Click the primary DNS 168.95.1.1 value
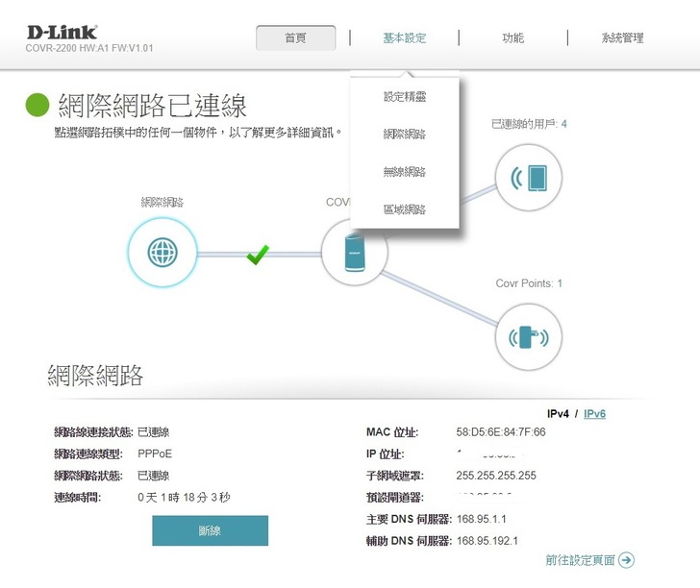This screenshot has width=700, height=588. [481, 519]
